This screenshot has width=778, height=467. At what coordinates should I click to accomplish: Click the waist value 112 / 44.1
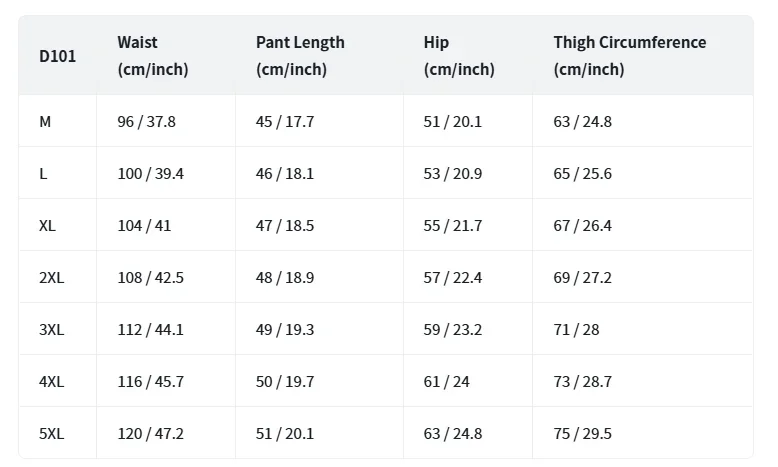pos(150,330)
